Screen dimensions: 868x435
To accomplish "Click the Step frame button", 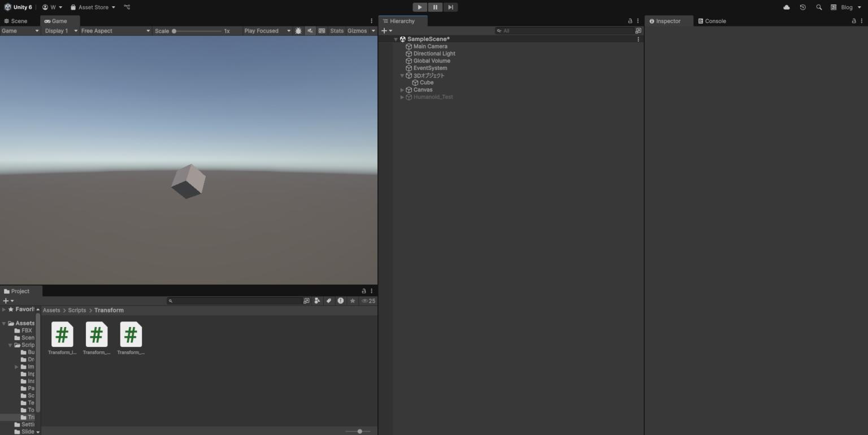I will [450, 7].
